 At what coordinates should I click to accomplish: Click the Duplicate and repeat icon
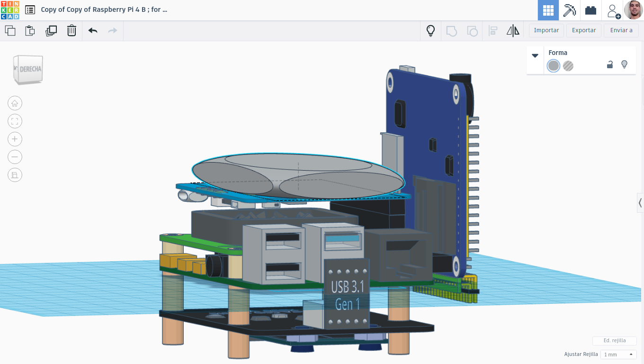51,31
